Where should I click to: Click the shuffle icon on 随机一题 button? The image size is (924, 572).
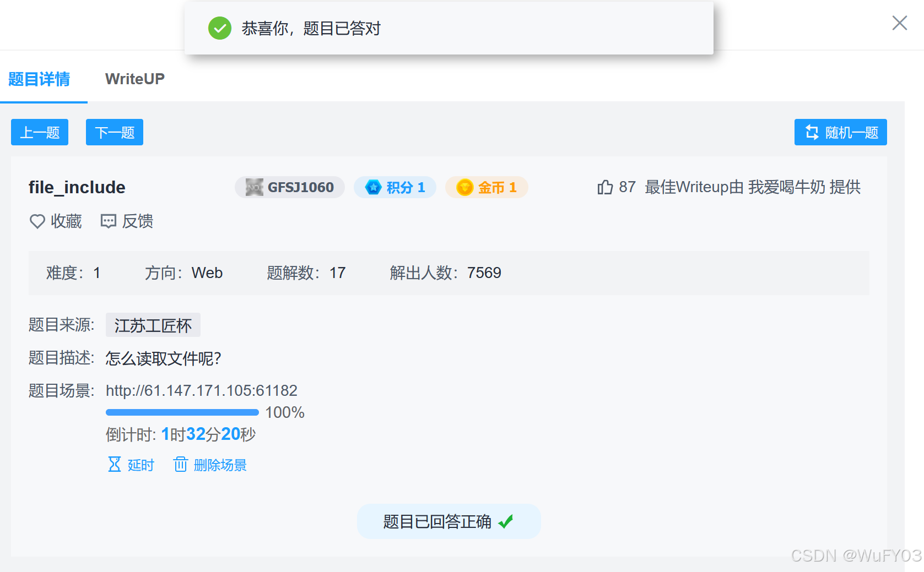pos(812,132)
